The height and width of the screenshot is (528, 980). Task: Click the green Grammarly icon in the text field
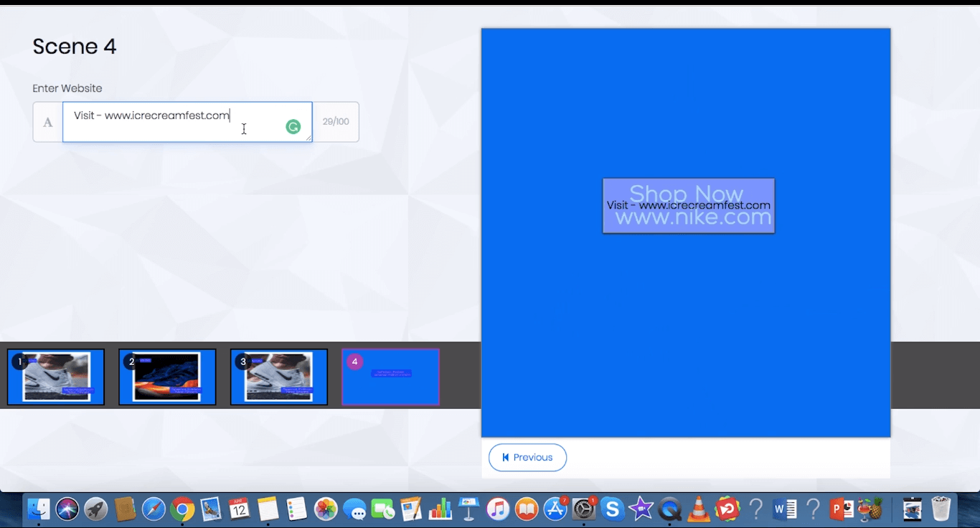pos(293,127)
